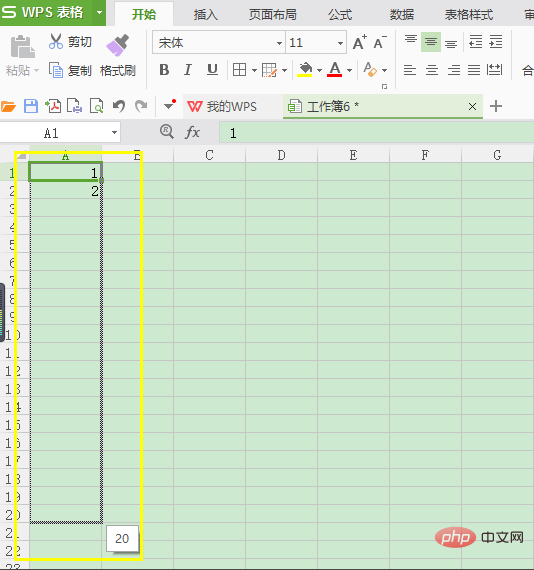
Task: Click the decrease indent icon
Action: [x=475, y=42]
